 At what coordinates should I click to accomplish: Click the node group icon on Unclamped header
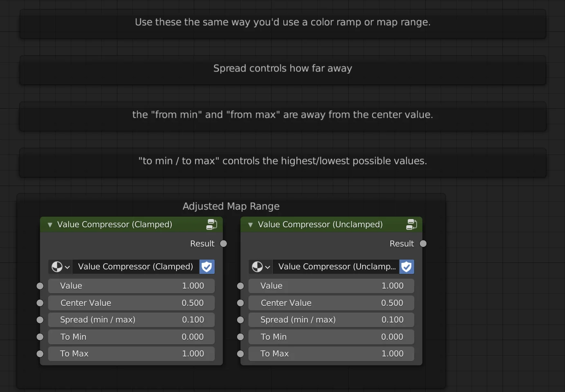[x=412, y=224]
